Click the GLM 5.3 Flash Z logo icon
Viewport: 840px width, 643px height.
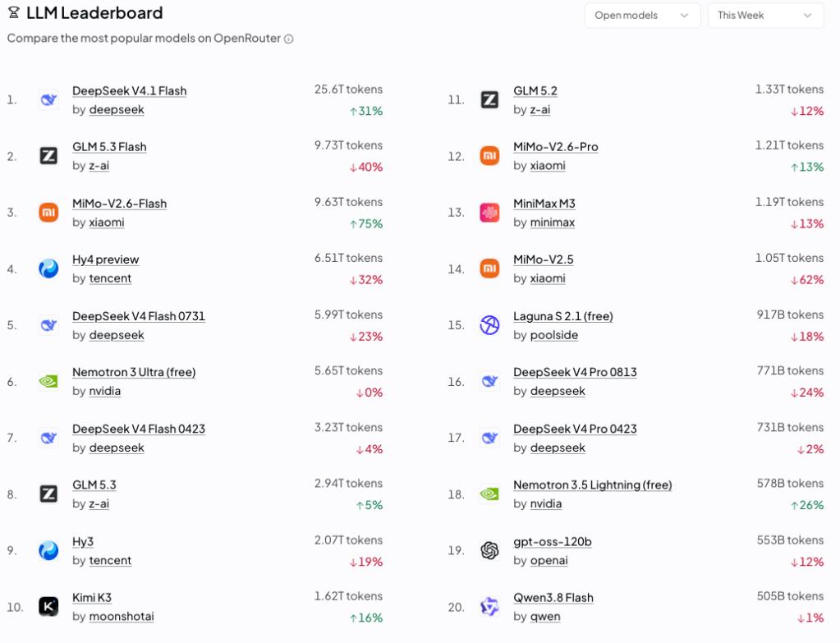[48, 156]
